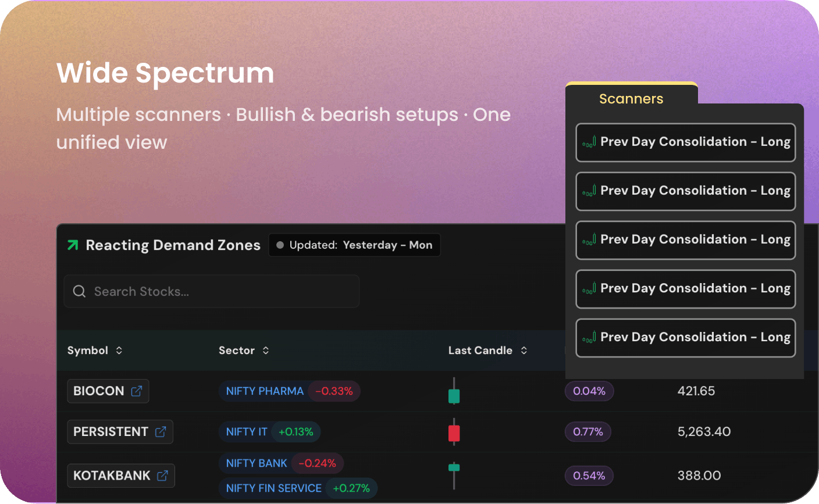The width and height of the screenshot is (819, 504).
Task: Click green arrow icon beside Reacting Demand Zones
Action: [x=73, y=245]
